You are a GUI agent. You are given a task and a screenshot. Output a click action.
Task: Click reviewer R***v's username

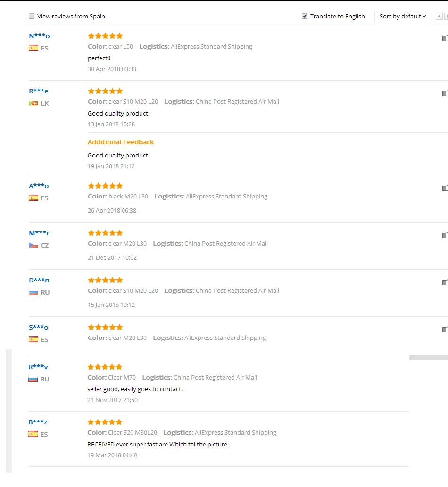38,367
